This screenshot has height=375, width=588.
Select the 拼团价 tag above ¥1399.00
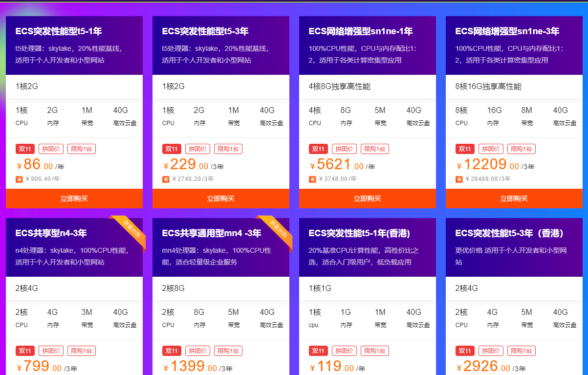[198, 351]
